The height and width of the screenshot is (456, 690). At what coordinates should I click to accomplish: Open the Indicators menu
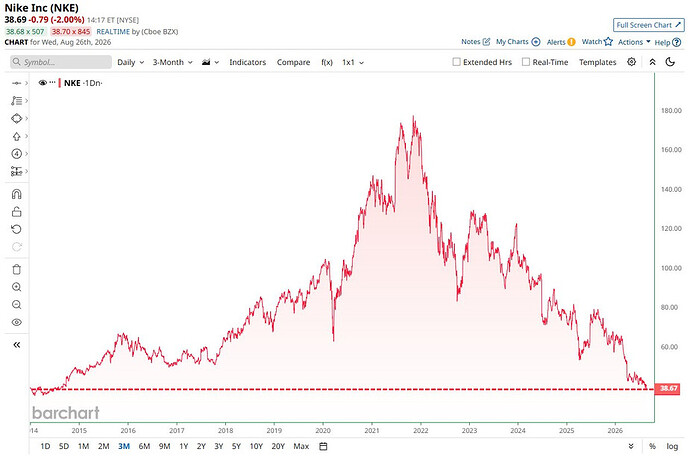[x=247, y=63]
